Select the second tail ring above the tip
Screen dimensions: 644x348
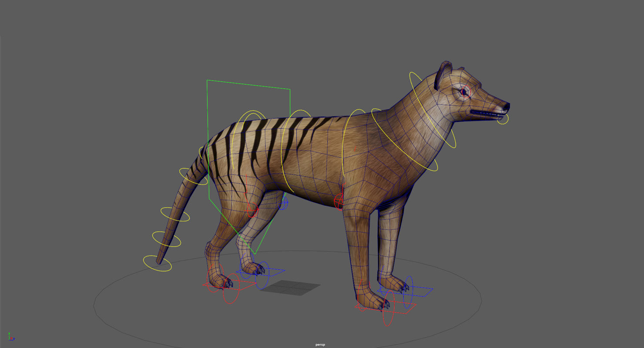(x=166, y=239)
